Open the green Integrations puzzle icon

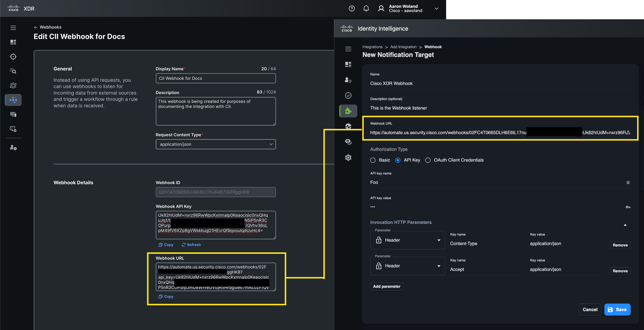click(348, 111)
